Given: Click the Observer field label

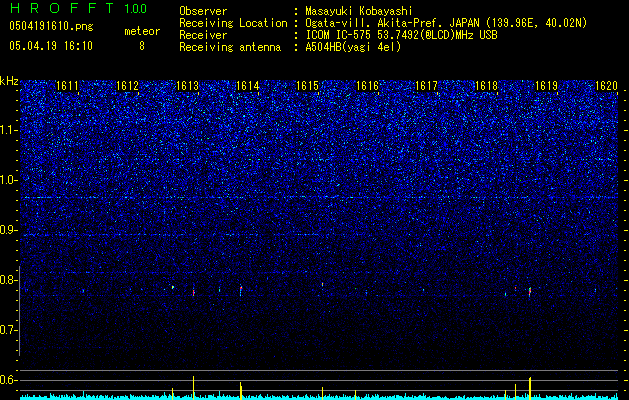Looking at the screenshot, I should pos(203,11).
